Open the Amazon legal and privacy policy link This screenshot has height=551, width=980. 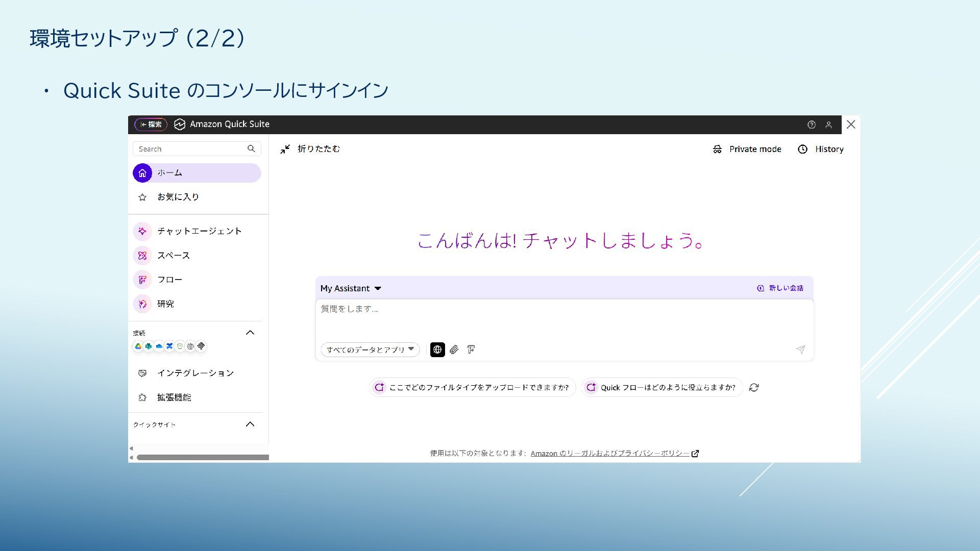coord(610,453)
